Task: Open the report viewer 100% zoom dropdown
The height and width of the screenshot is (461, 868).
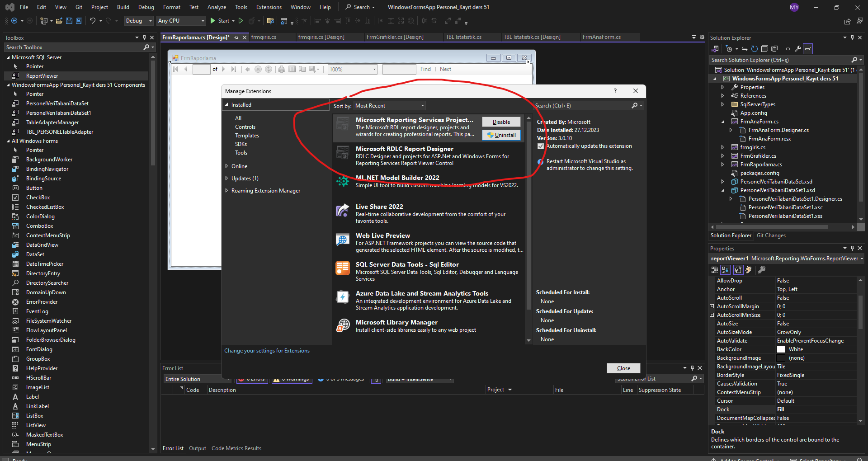Action: point(352,69)
